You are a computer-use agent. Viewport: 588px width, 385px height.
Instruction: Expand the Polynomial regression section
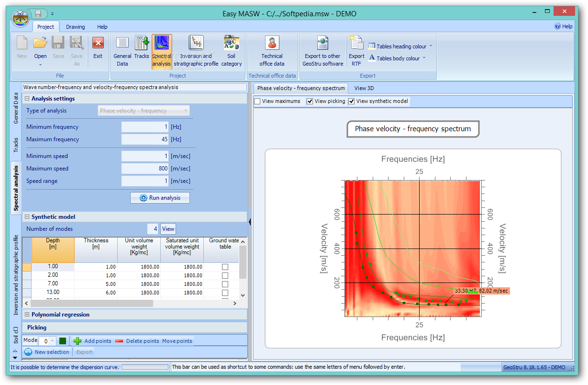[x=27, y=315]
